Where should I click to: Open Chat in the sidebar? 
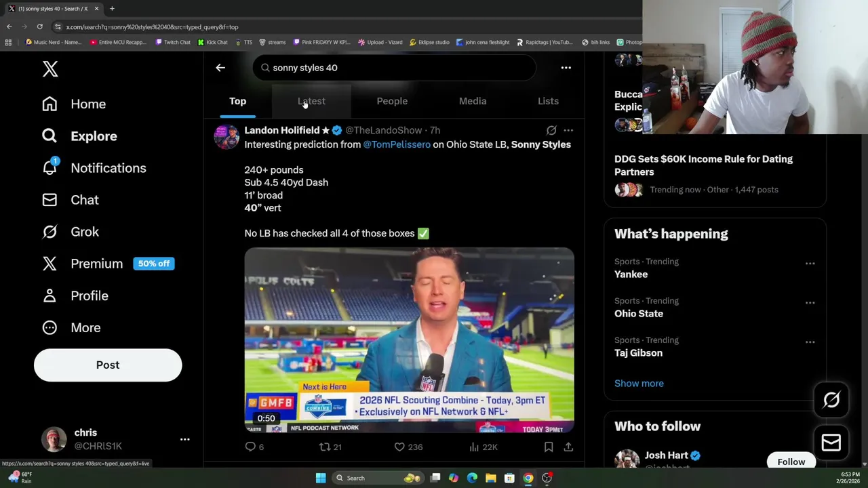click(x=70, y=200)
